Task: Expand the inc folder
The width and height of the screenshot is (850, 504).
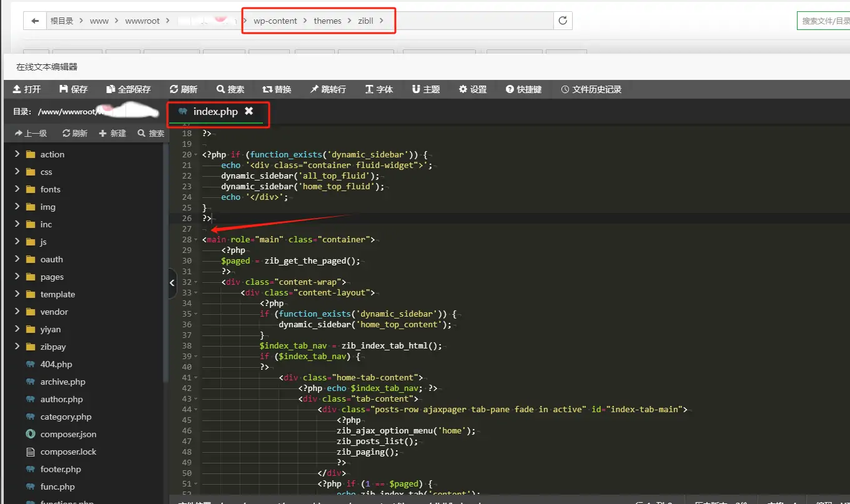Action: pyautogui.click(x=46, y=224)
